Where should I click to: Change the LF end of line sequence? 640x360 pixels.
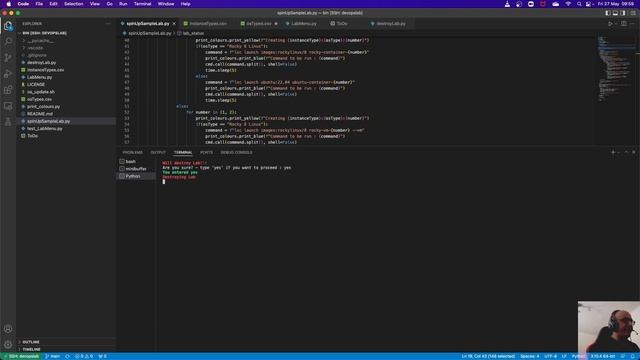564,356
